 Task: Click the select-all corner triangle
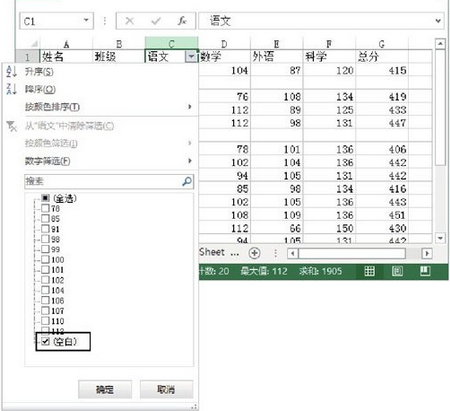pos(34,44)
